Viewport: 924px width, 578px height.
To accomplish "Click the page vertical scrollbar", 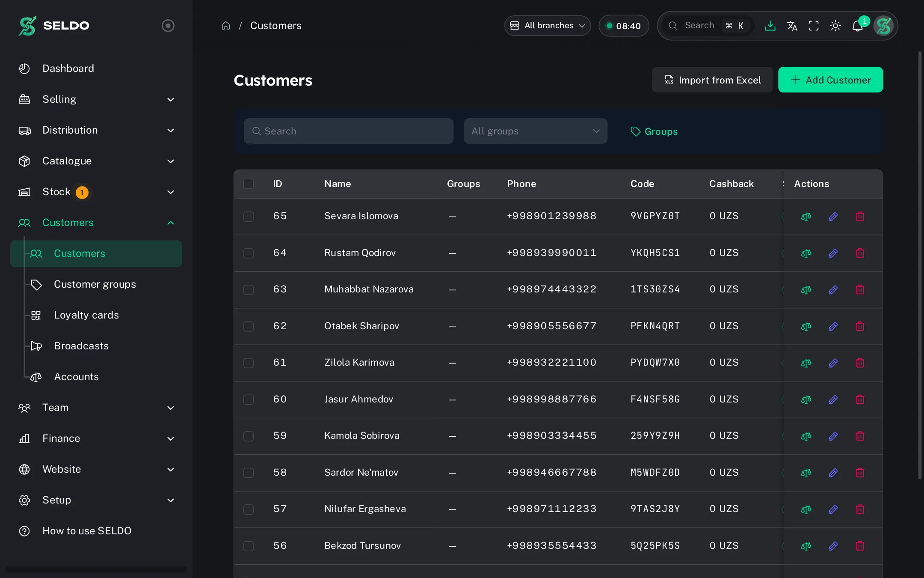I will tap(920, 265).
